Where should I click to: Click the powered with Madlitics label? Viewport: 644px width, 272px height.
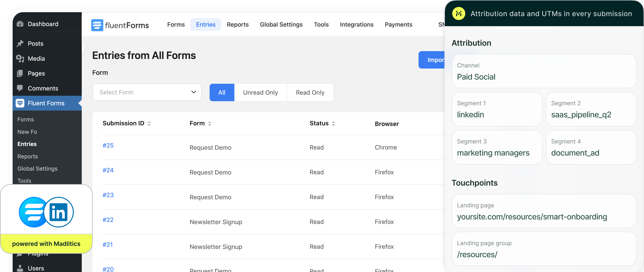pyautogui.click(x=46, y=244)
